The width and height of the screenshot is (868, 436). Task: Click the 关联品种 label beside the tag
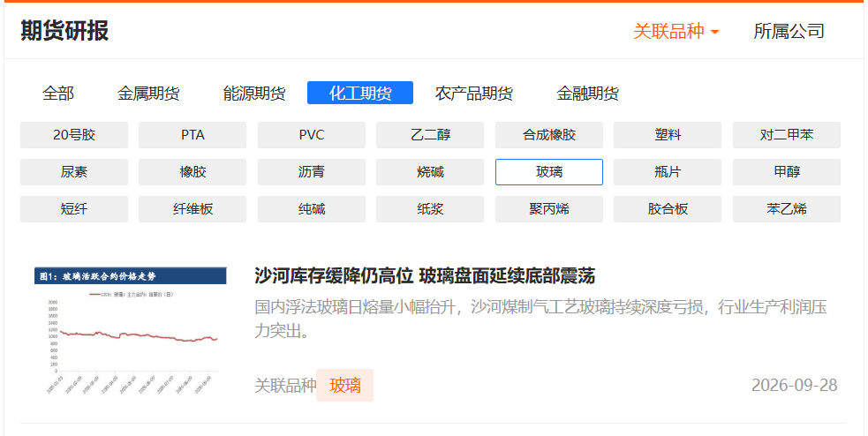(285, 385)
